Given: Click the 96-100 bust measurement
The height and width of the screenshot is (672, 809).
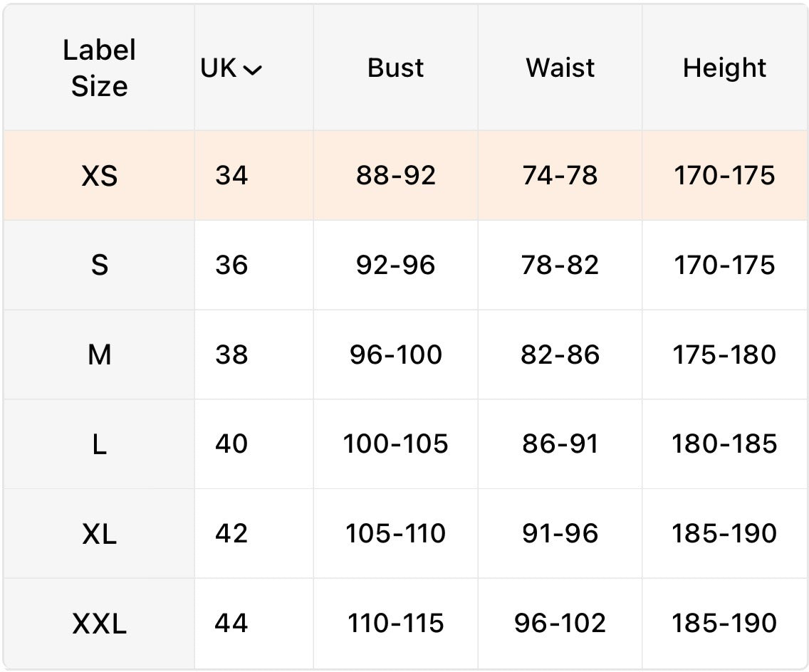Looking at the screenshot, I should [x=395, y=355].
